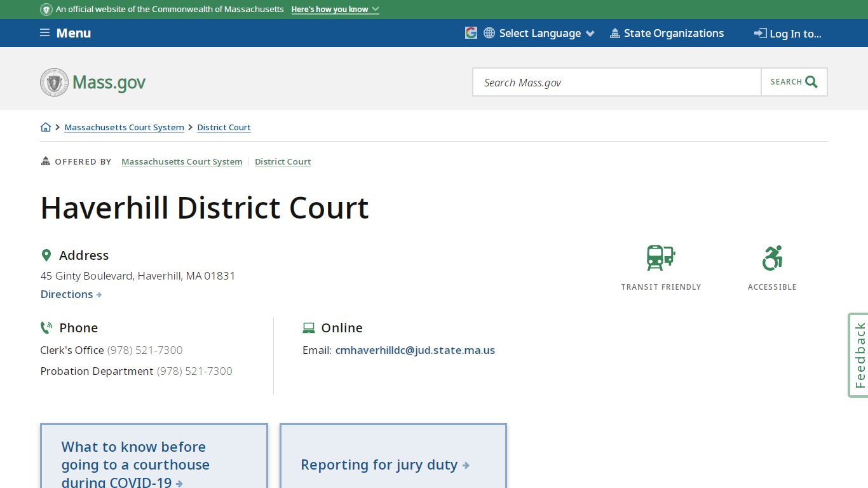
Task: Click the Address map pin icon
Action: pos(46,255)
